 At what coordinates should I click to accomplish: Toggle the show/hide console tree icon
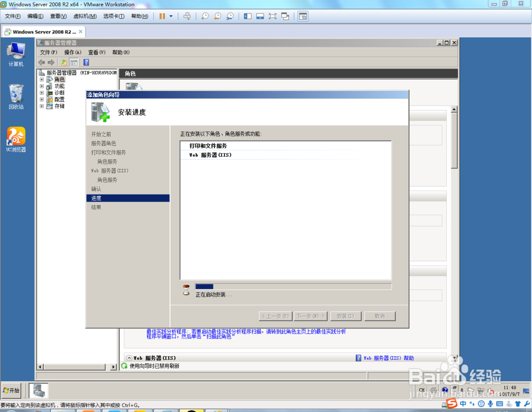[x=73, y=62]
